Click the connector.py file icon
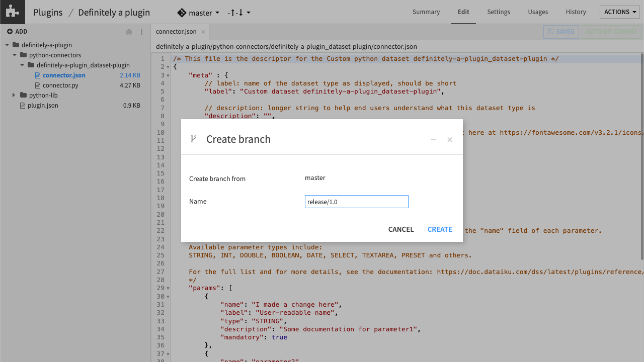 38,85
